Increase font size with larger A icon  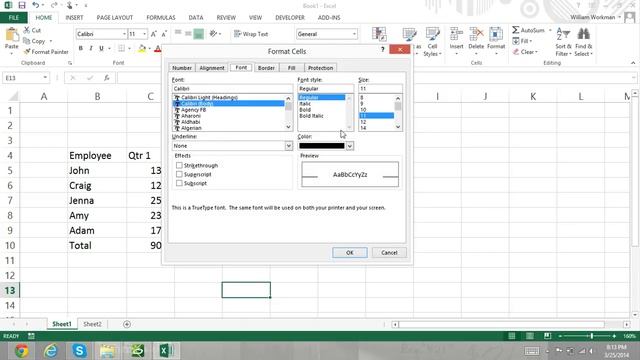[154, 34]
